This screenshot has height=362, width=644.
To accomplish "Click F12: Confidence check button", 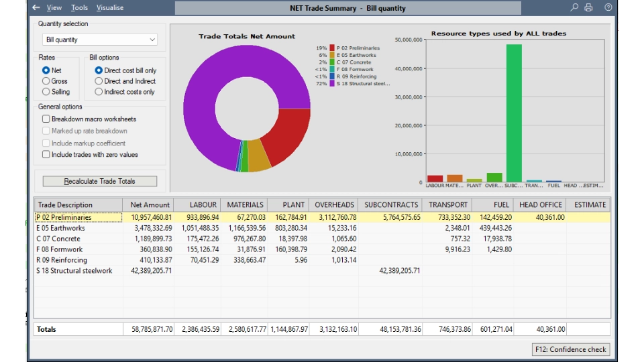I will (570, 349).
